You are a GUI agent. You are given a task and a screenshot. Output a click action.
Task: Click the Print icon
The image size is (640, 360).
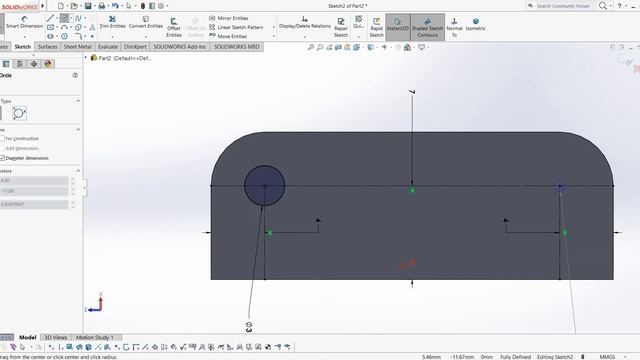(101, 6)
